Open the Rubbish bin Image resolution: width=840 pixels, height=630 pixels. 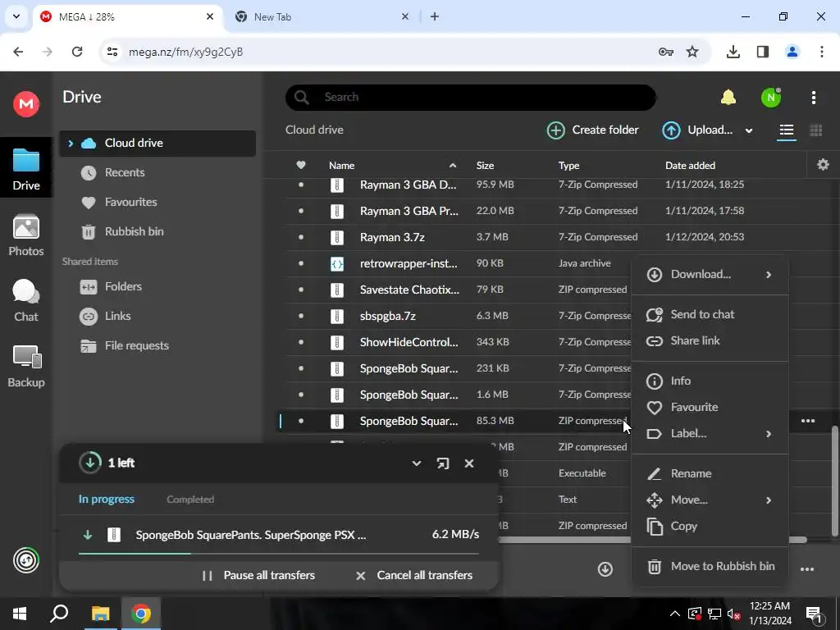click(x=134, y=231)
